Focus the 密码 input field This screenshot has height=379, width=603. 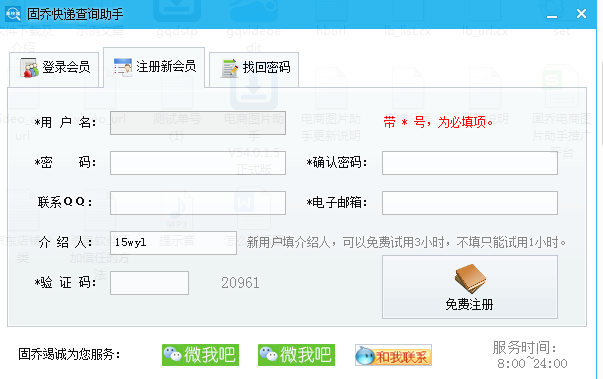(x=198, y=163)
